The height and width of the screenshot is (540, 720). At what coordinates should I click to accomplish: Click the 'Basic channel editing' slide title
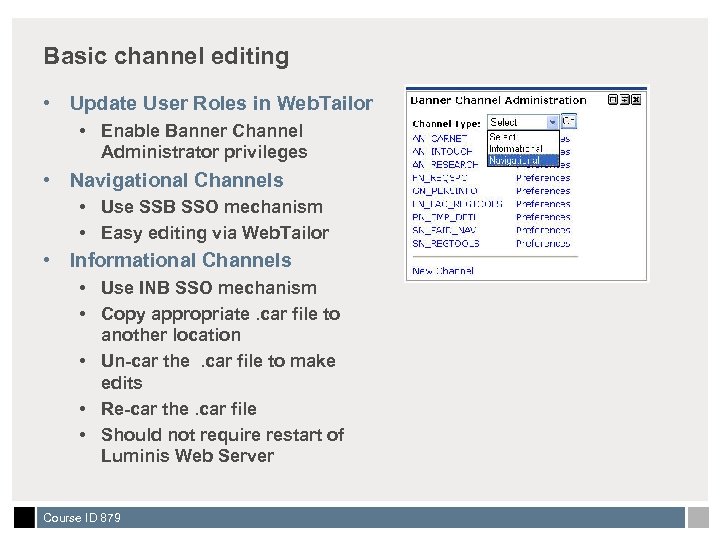[x=166, y=56]
